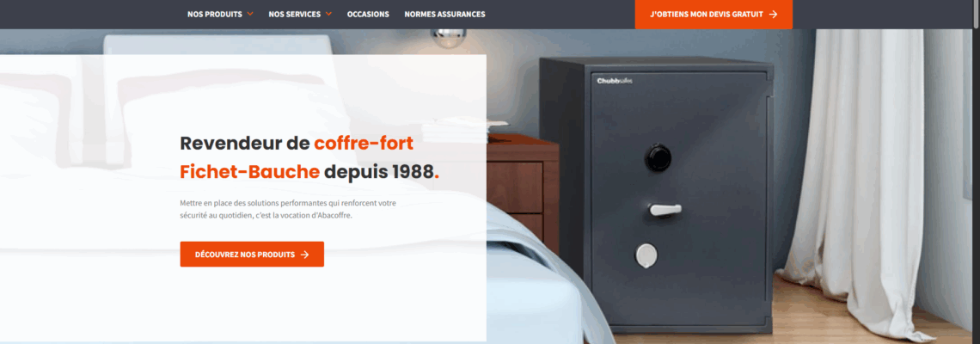Image resolution: width=980 pixels, height=344 pixels.
Task: Click the round keyhole cover on the safe
Action: (646, 255)
